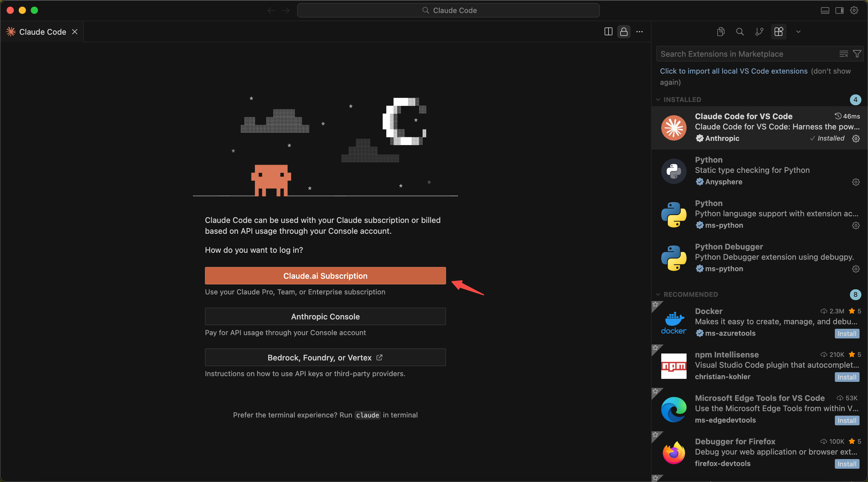Viewport: 868px width, 482px height.
Task: Click the npm Intellisense logo icon
Action: [674, 366]
